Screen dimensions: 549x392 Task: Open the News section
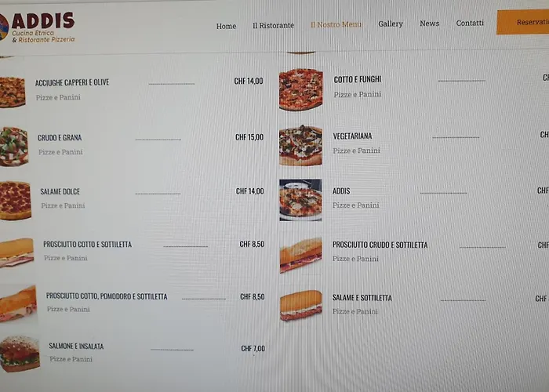point(430,24)
